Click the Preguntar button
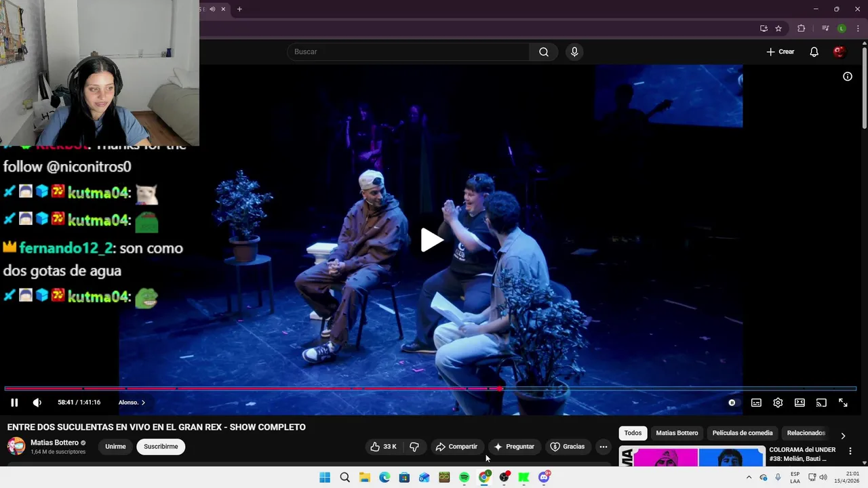 coord(515,447)
